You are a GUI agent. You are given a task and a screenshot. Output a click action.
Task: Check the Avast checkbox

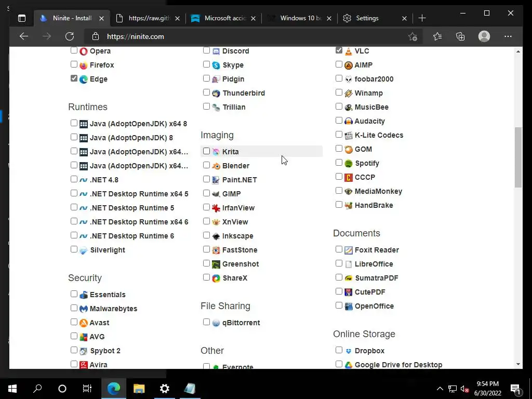click(74, 322)
